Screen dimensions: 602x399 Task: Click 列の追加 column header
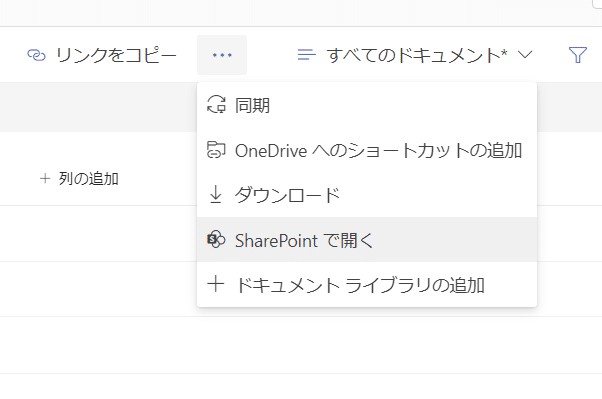point(79,179)
